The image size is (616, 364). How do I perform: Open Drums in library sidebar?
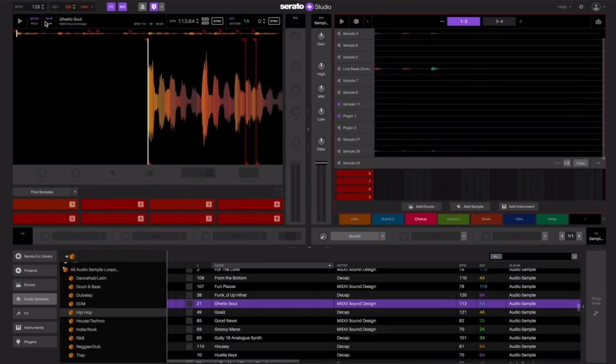35,284
